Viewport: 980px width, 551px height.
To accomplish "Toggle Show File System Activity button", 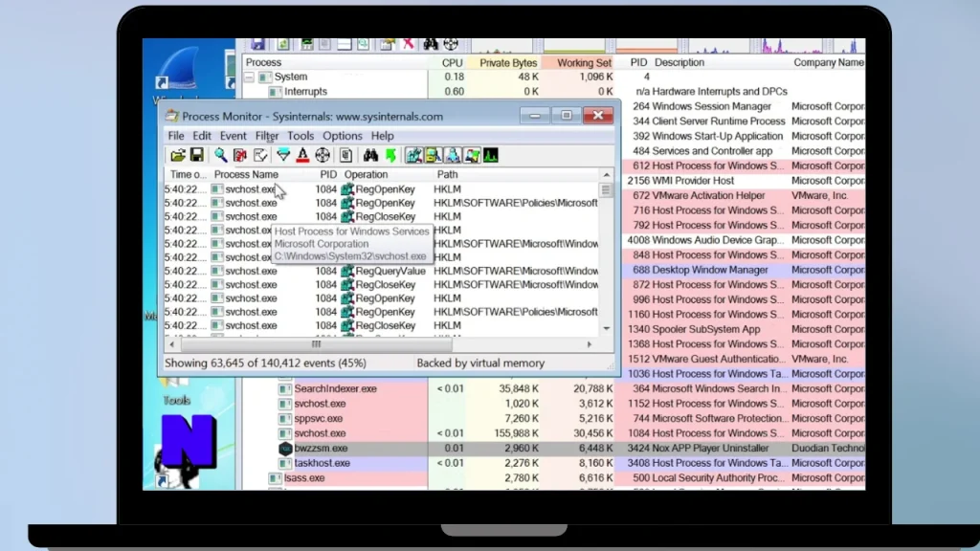I will tap(434, 156).
